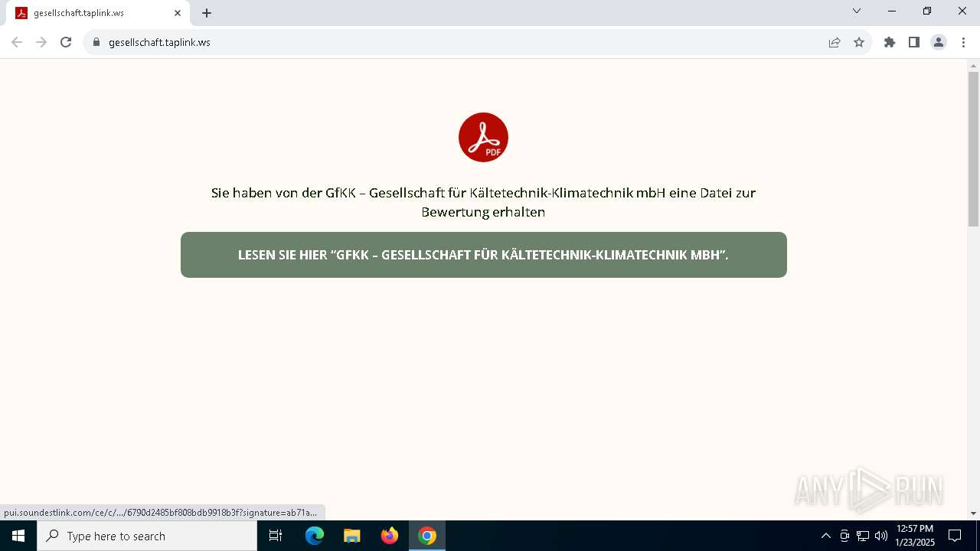This screenshot has width=980, height=551.
Task: Show hidden system tray icons
Action: (825, 536)
